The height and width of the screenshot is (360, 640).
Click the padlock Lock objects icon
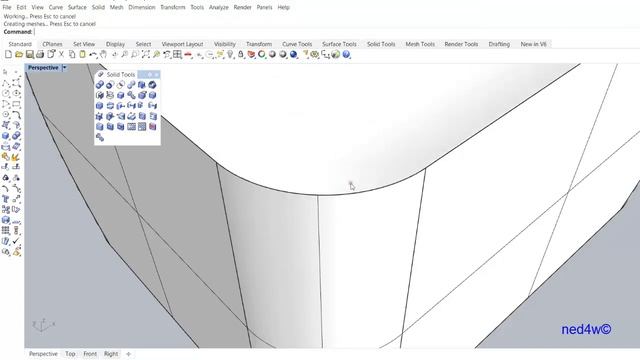241,54
